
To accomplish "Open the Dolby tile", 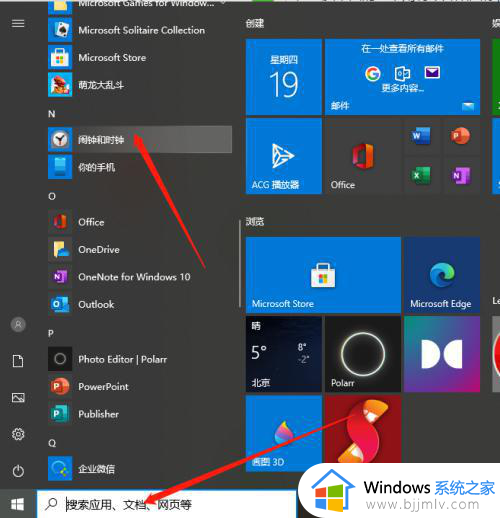I will click(x=442, y=354).
